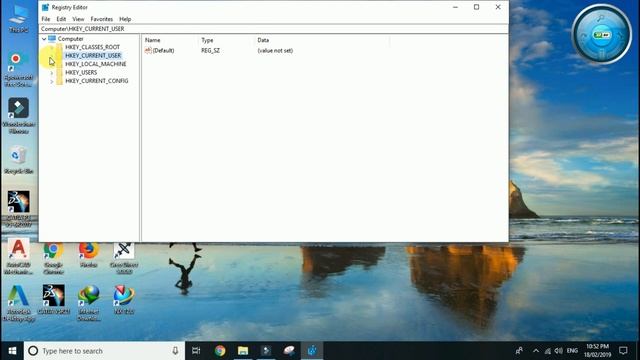Select the Internet Download Manager shortcut
Screen dimensions: 640x360
click(x=89, y=303)
